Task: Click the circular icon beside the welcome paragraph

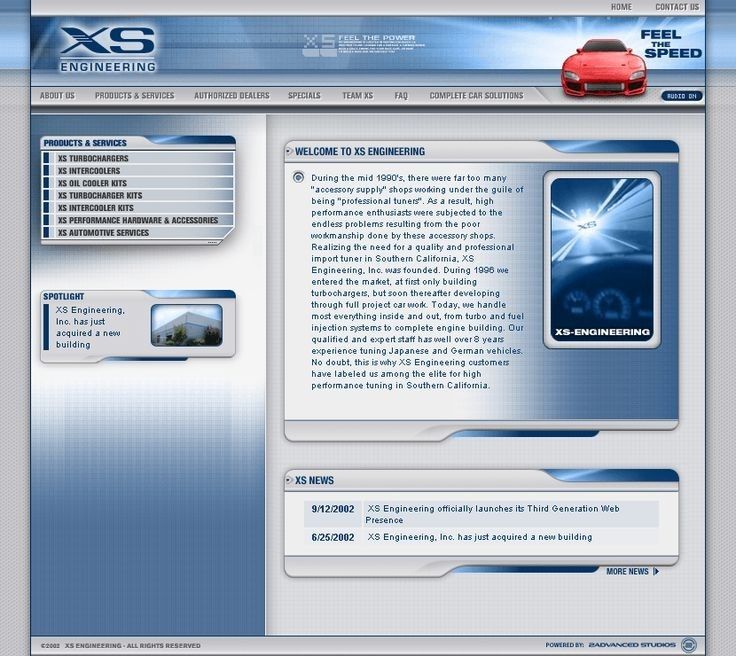Action: [299, 177]
